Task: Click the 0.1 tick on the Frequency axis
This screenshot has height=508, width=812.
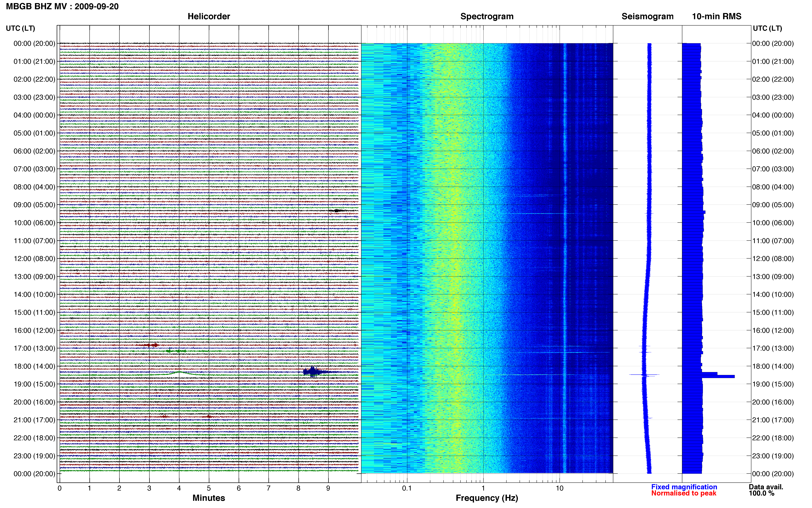Action: (x=407, y=488)
